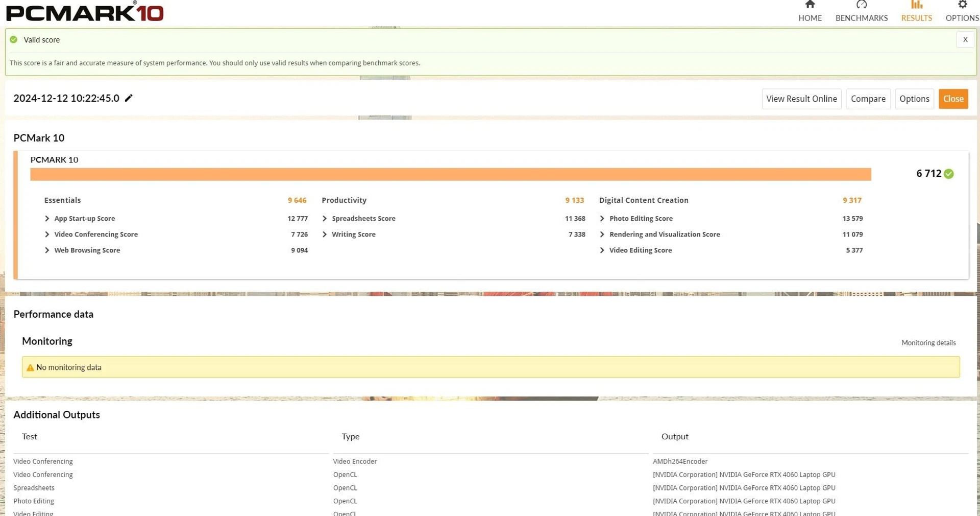The width and height of the screenshot is (980, 516).
Task: Click the Digital Content Creation heading
Action: pos(644,200)
